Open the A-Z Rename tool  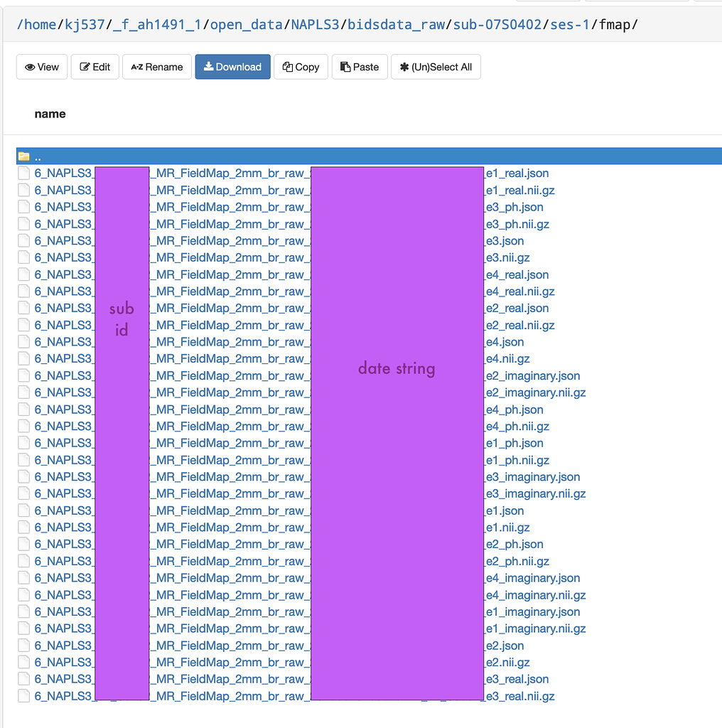click(157, 67)
